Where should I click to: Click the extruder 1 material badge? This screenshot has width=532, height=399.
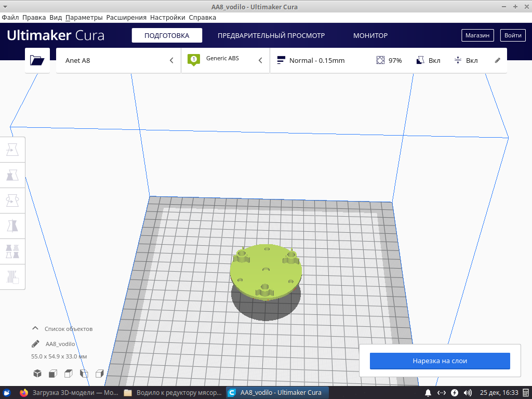[194, 60]
